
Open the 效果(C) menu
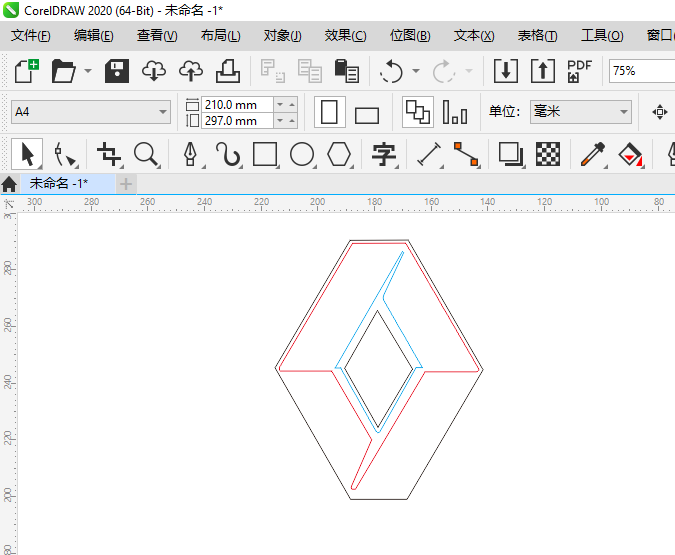pyautogui.click(x=345, y=35)
